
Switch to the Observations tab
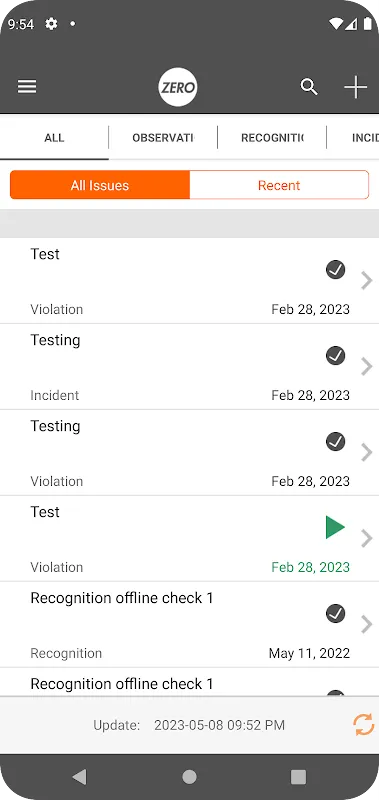[x=163, y=138]
